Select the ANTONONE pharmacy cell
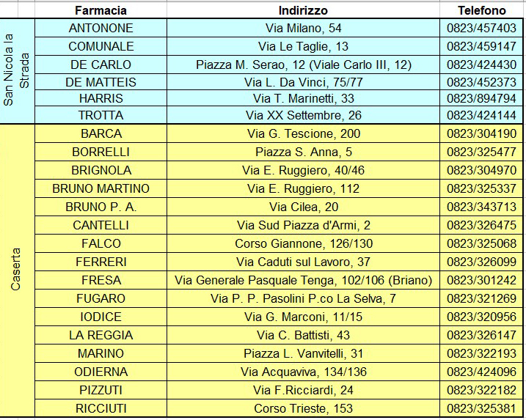Viewport: 526px width, 420px height. [x=101, y=28]
